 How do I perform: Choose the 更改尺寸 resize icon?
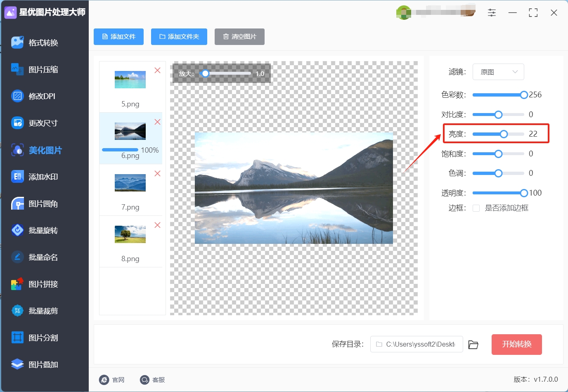(x=17, y=123)
